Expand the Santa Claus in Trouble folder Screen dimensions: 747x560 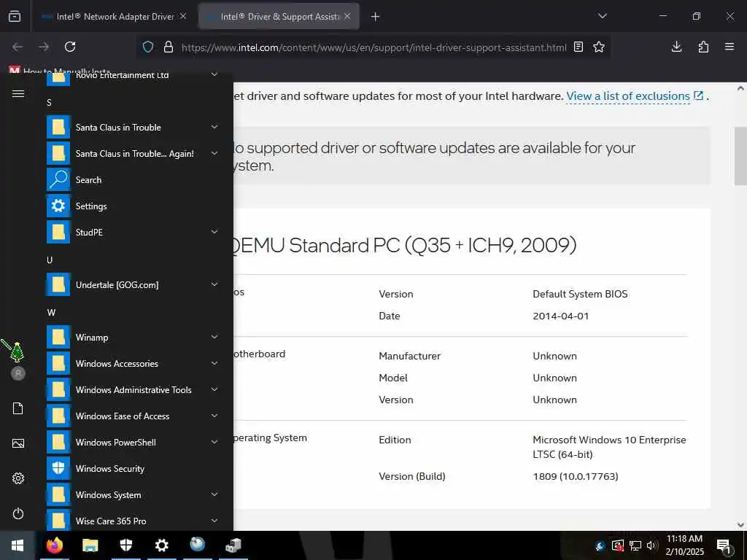pos(214,127)
